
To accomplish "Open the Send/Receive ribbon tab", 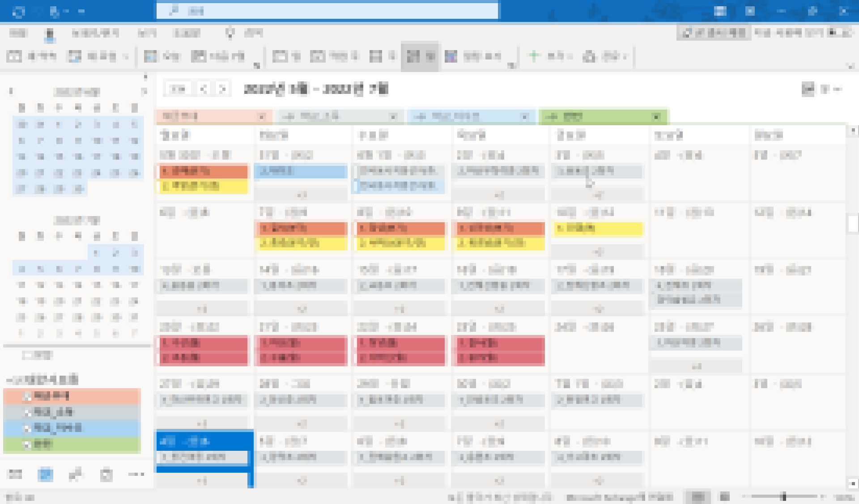I will coord(95,33).
